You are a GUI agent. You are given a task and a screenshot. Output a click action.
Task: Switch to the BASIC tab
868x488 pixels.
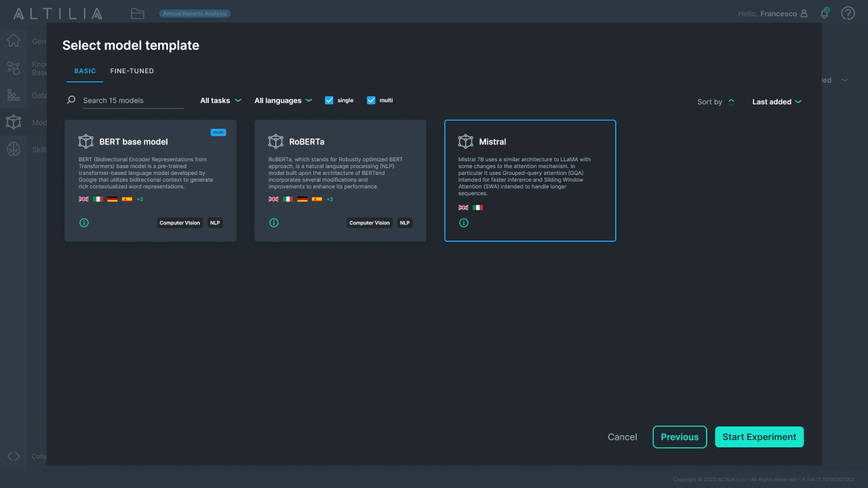coord(85,71)
